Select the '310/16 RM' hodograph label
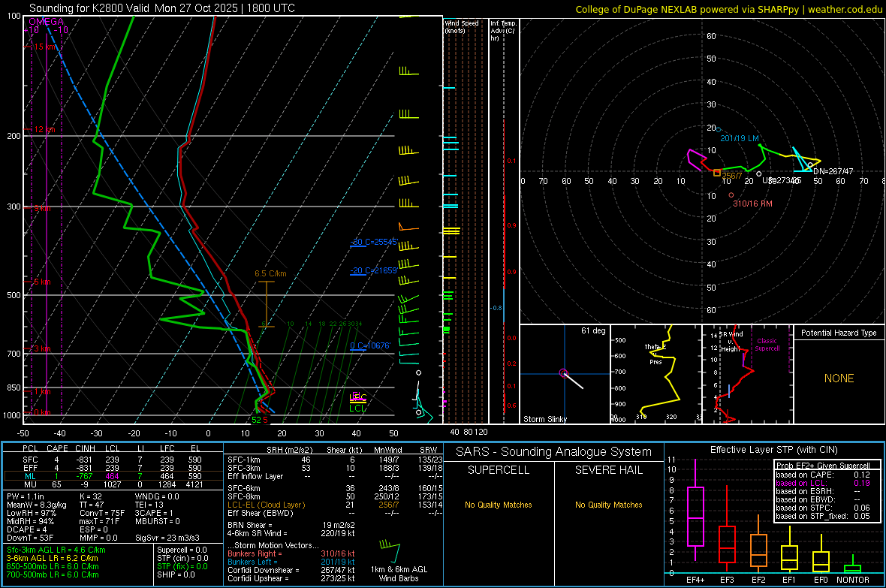This screenshot has width=886, height=588. [x=752, y=204]
